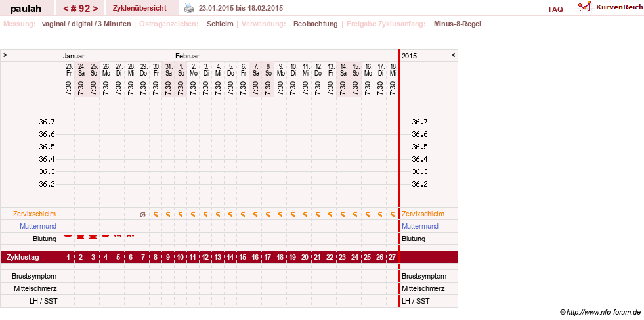Click the 18. Mi date column header
644x320 pixels.
point(393,70)
